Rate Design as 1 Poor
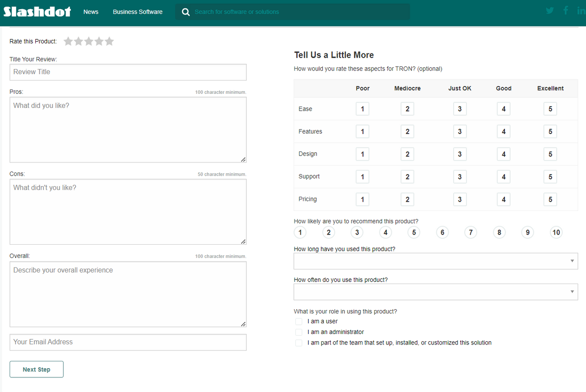The height and width of the screenshot is (392, 586). 363,154
